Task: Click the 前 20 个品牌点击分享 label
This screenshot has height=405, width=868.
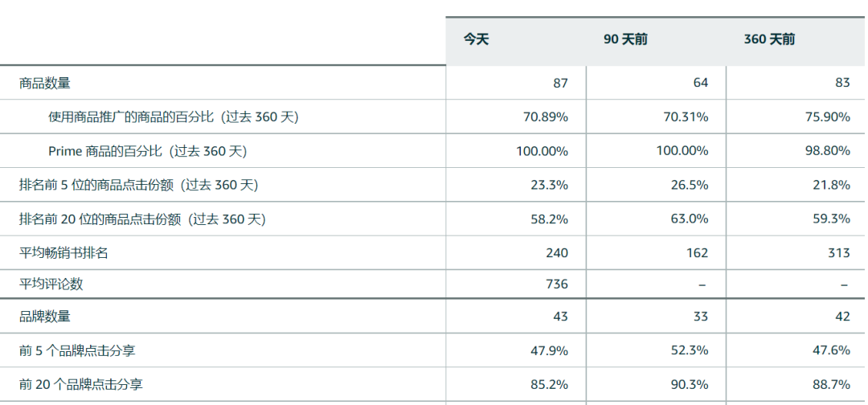Action: pyautogui.click(x=87, y=385)
